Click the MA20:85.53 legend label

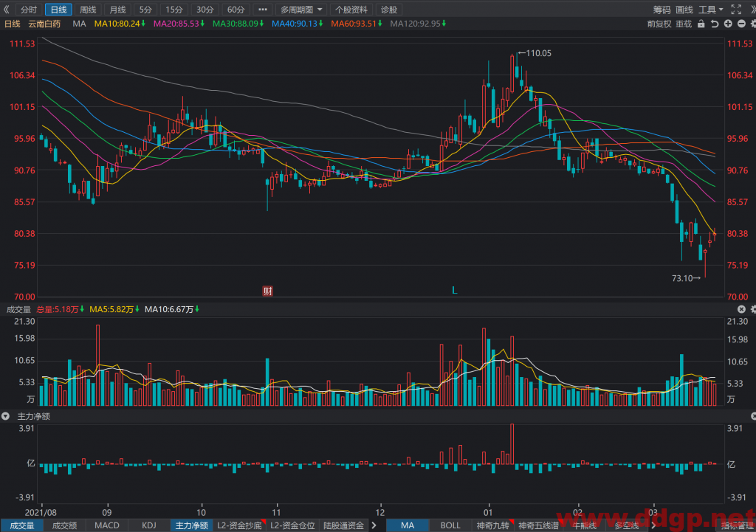point(179,24)
